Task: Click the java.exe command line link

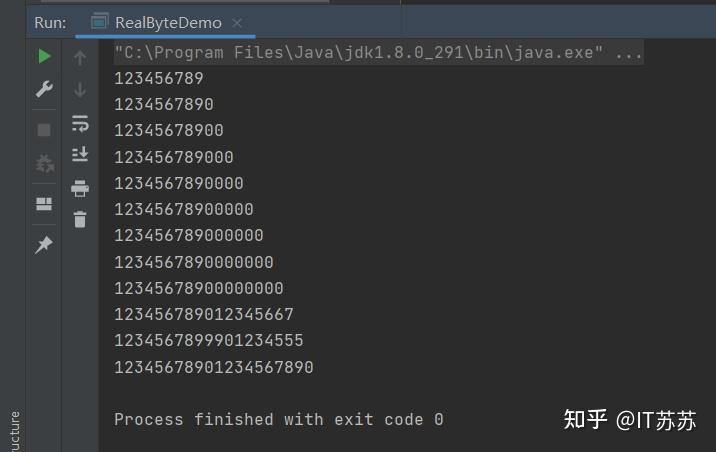Action: (x=359, y=53)
